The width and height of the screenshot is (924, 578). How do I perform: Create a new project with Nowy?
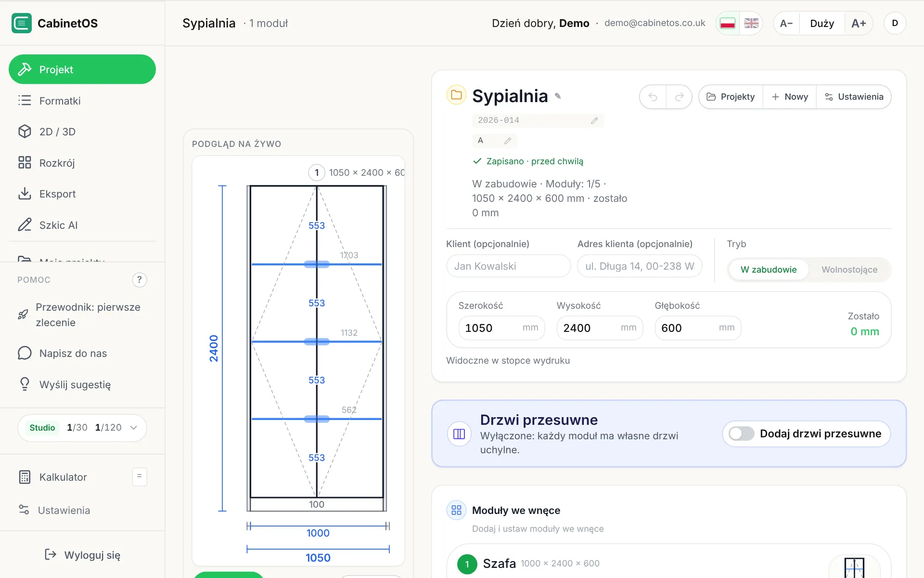click(x=790, y=97)
